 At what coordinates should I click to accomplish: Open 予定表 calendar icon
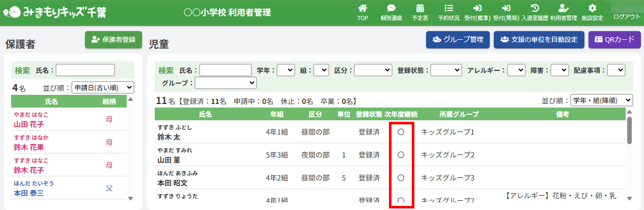420,8
